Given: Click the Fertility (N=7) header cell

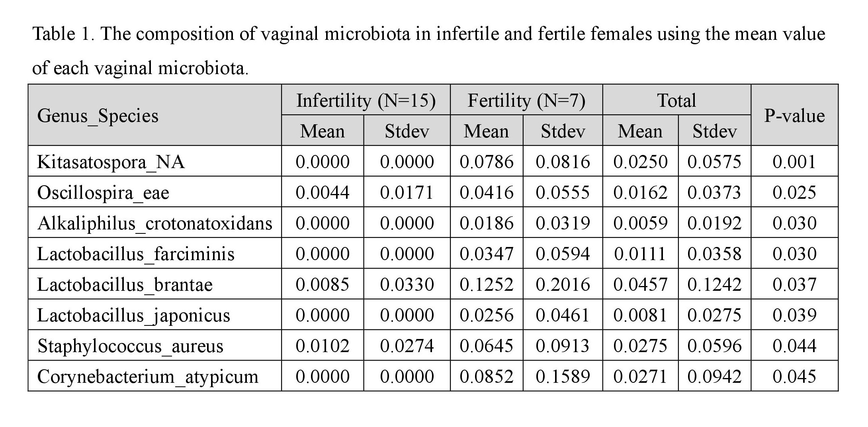Looking at the screenshot, I should point(526,100).
